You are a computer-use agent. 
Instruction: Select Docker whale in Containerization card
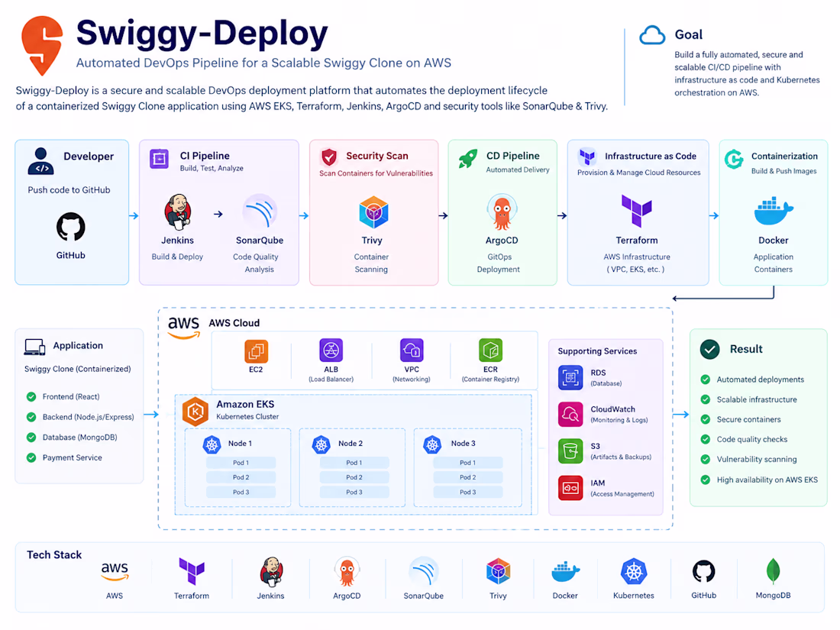coord(774,212)
